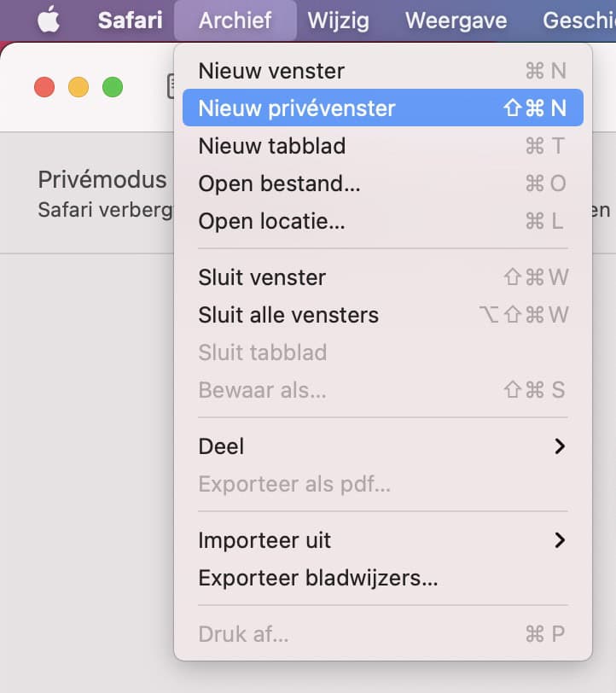Viewport: 616px width, 693px height.
Task: Click the yellow minimize window button
Action: pos(78,87)
